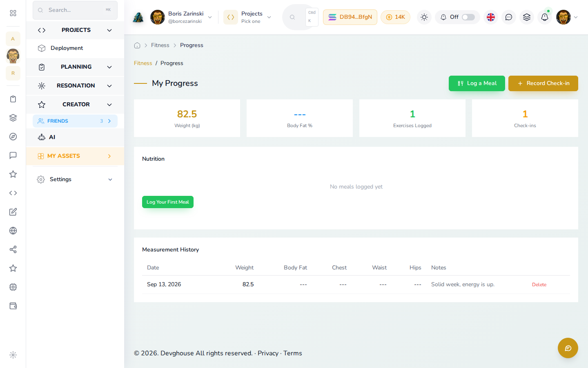Open the compass explore icon in left rail

point(13,137)
